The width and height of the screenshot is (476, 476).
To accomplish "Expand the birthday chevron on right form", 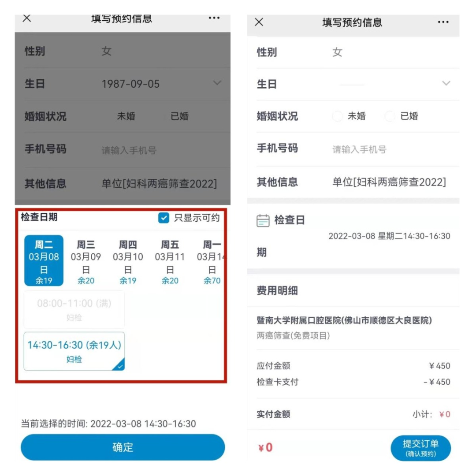I will (x=446, y=83).
